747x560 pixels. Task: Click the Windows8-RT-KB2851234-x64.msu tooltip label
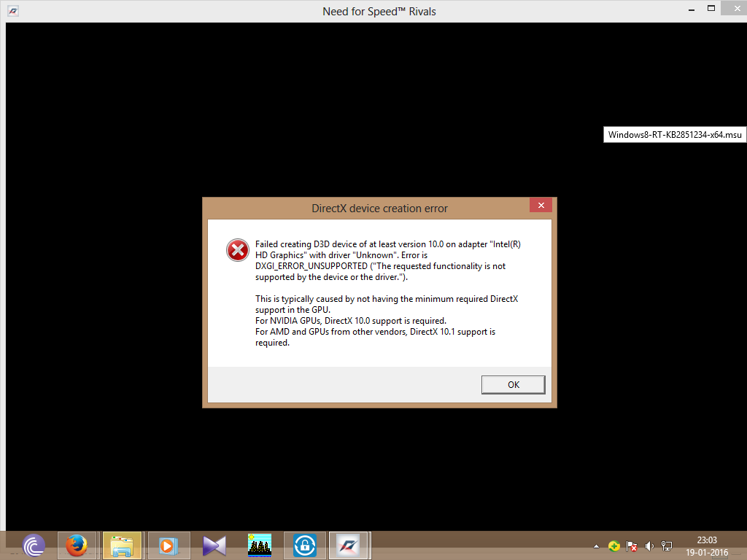pos(675,135)
